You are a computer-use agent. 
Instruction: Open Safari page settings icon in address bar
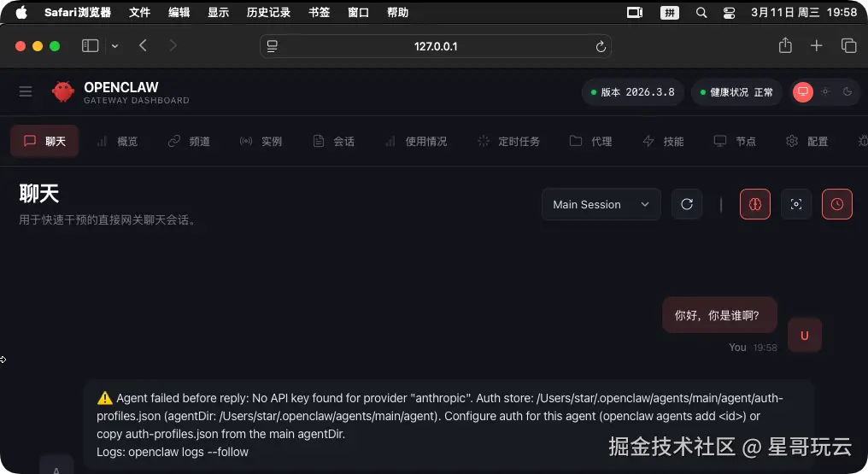pyautogui.click(x=272, y=46)
